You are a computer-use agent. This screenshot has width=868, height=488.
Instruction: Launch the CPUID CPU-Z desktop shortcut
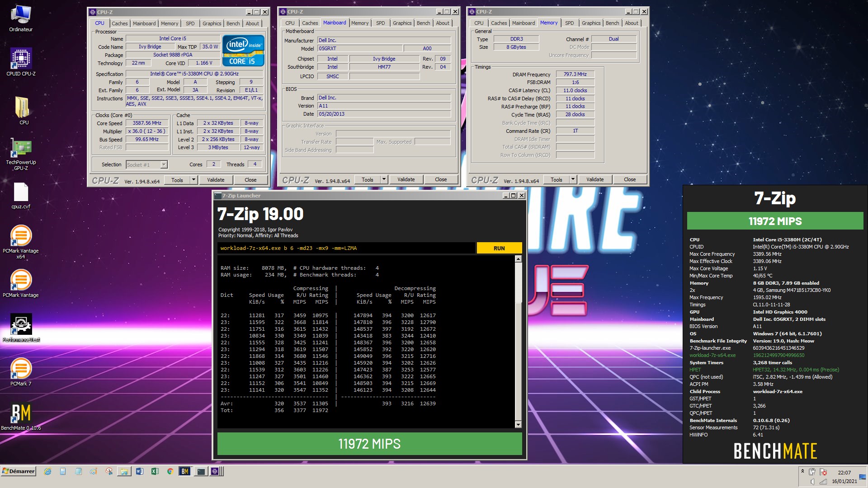tap(21, 62)
